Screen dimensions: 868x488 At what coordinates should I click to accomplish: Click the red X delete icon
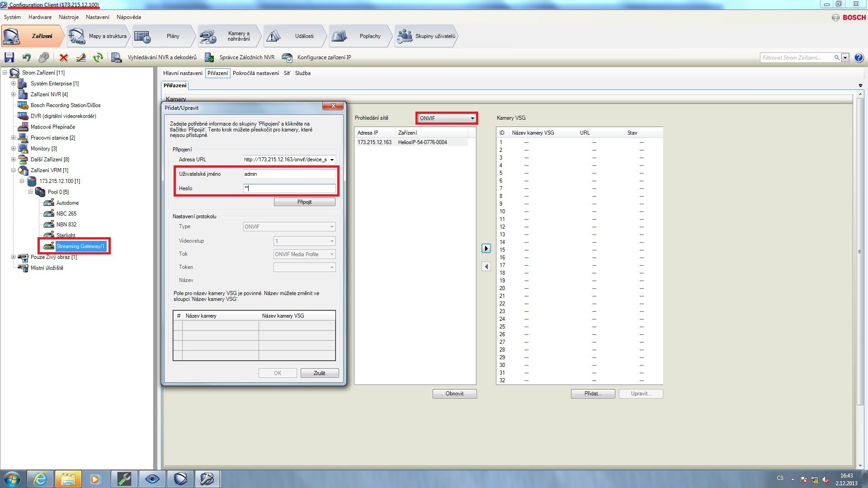click(64, 57)
